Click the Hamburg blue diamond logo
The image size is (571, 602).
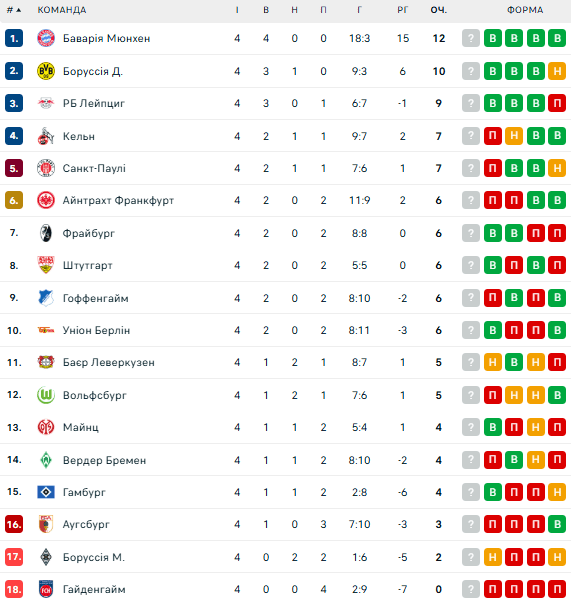tap(46, 492)
